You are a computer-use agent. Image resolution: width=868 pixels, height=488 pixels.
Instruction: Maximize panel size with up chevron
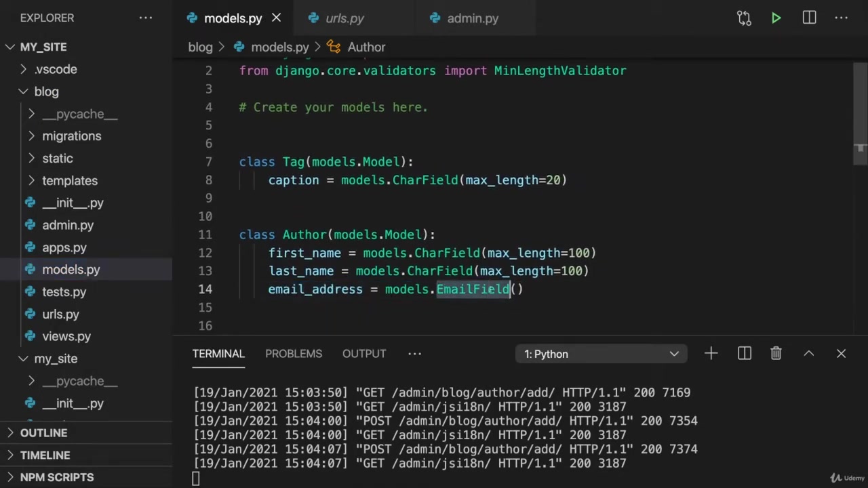click(808, 354)
